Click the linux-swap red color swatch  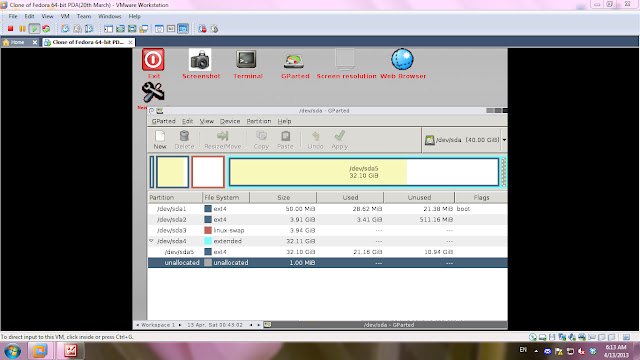point(208,230)
